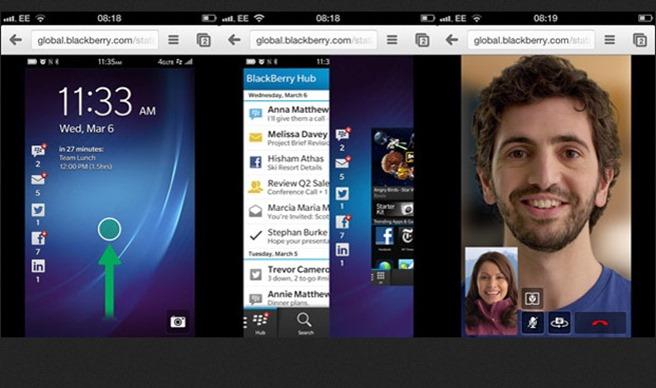Tap the LinkedIn icon in the middle panel notification strip
The height and width of the screenshot is (388, 656).
tap(342, 250)
